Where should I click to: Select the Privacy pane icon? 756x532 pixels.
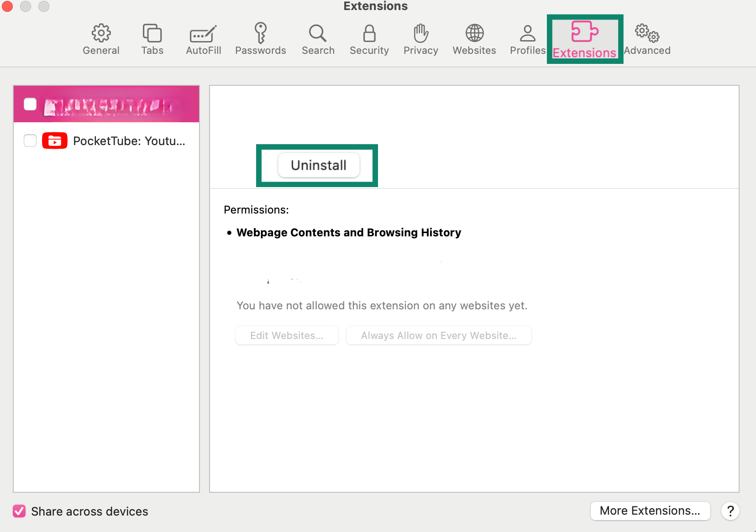click(x=420, y=39)
